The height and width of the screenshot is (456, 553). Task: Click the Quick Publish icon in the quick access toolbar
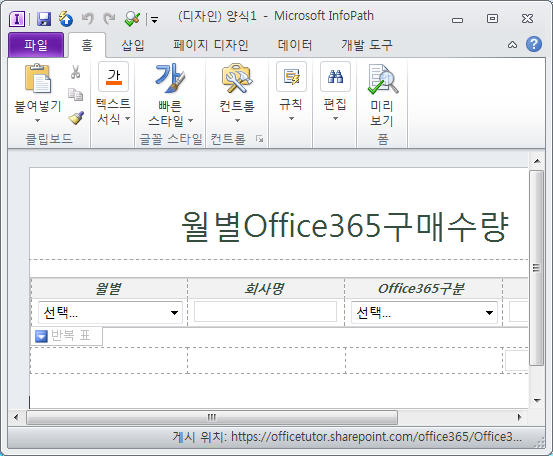(x=66, y=19)
